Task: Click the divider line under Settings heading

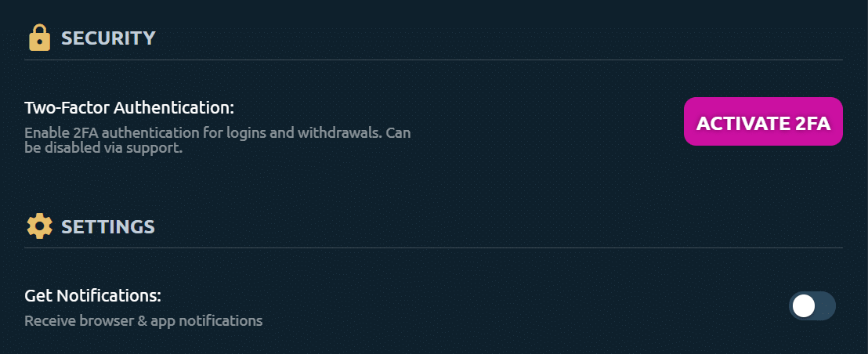Action: click(433, 247)
